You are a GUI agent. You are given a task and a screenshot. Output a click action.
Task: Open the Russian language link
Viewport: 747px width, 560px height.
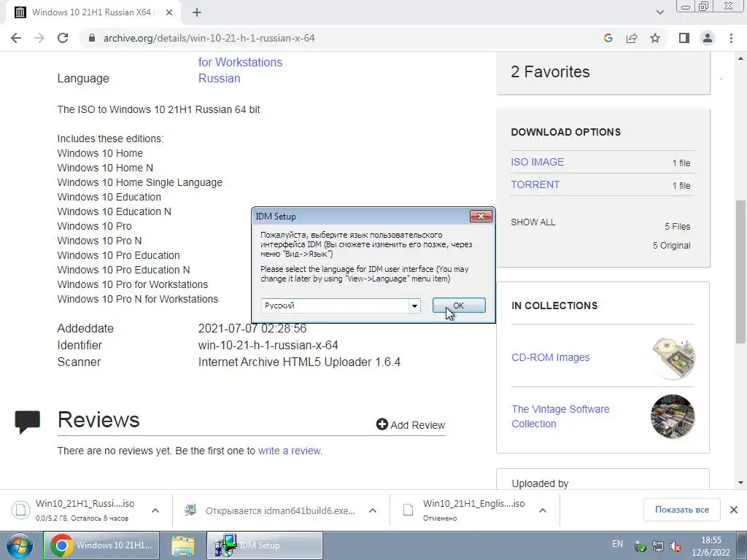(219, 78)
